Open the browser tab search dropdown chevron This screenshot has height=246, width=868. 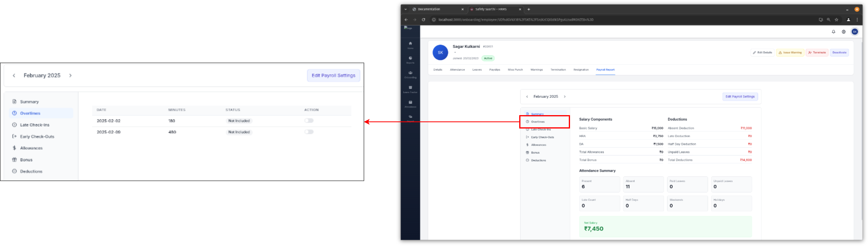click(406, 9)
